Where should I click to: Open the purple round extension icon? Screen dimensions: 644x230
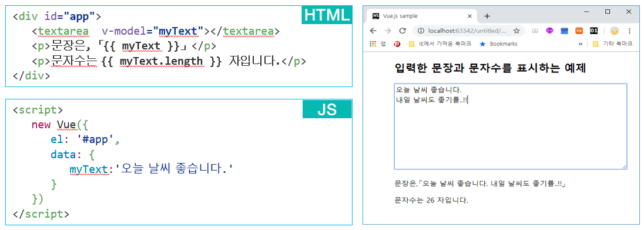coord(549,31)
